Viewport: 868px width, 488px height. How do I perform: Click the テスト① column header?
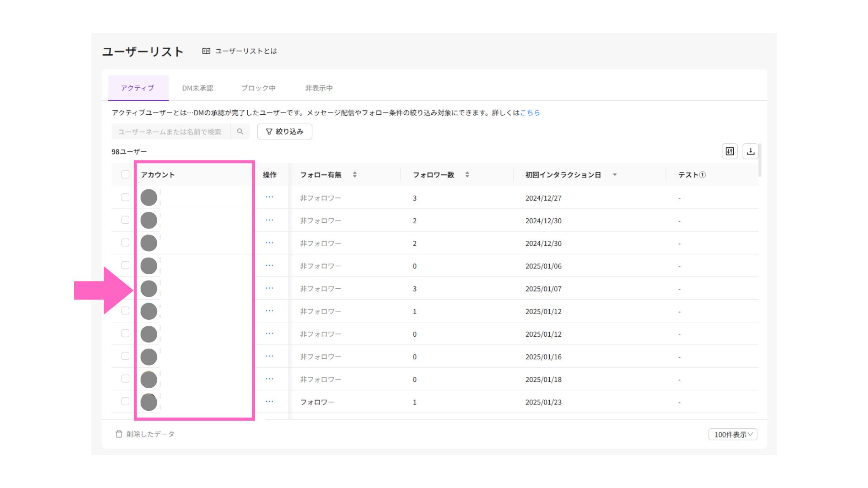(x=692, y=175)
